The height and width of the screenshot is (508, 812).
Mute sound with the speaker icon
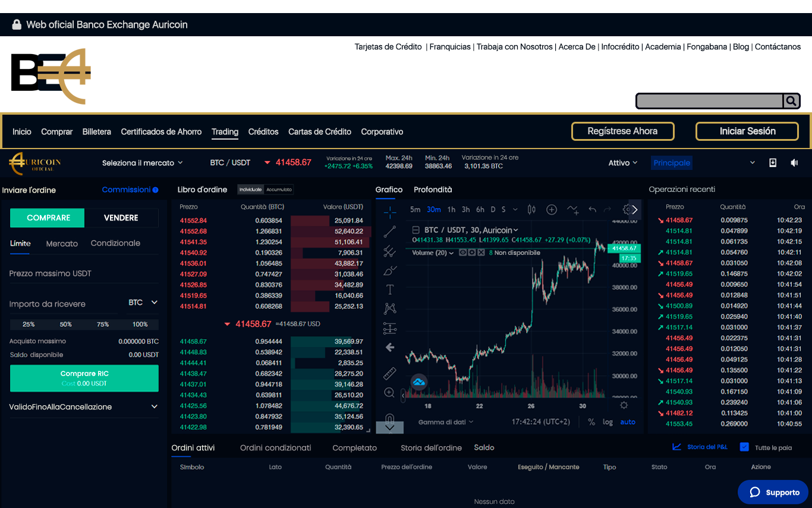pyautogui.click(x=794, y=162)
